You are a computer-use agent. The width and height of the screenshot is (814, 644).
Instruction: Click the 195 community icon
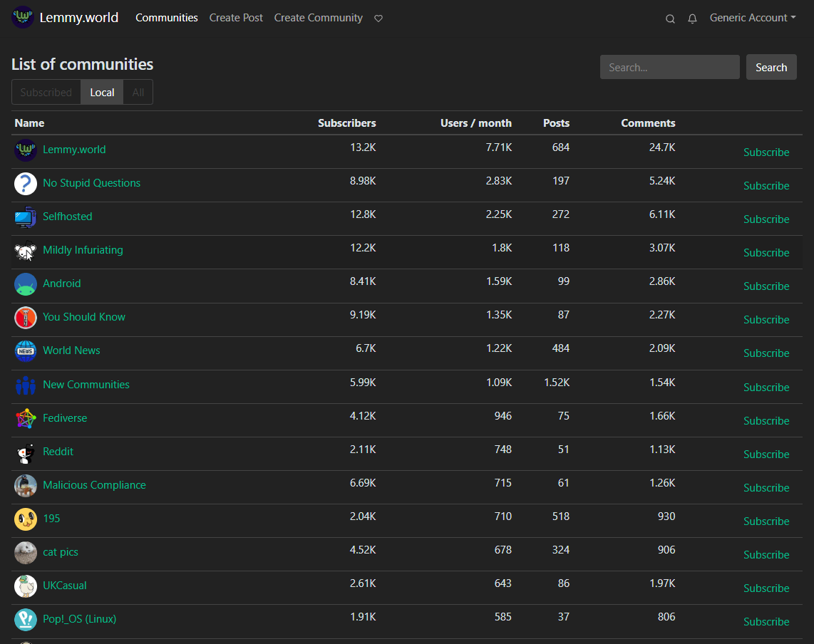tap(26, 519)
